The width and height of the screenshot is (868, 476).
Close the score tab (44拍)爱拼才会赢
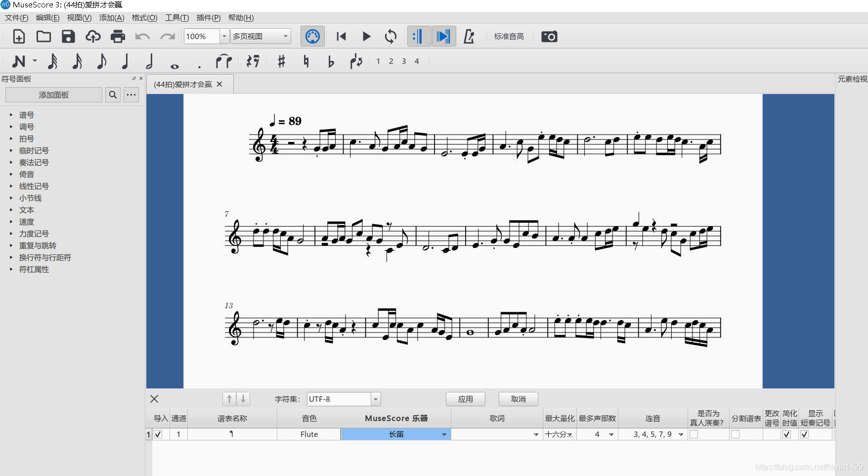pos(219,84)
